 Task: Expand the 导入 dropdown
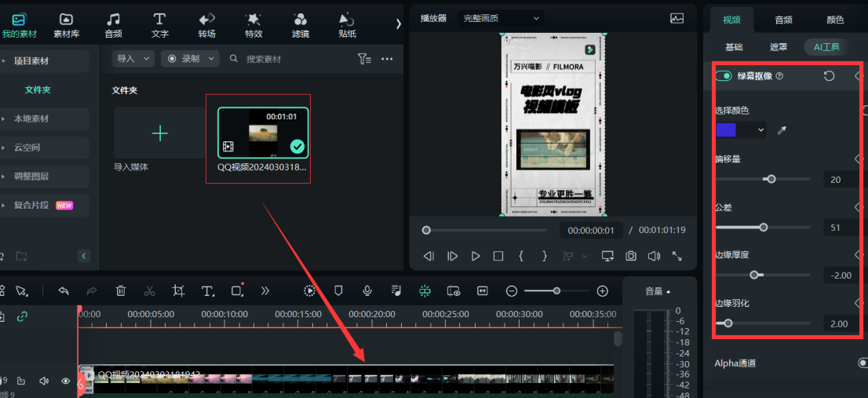tap(134, 59)
